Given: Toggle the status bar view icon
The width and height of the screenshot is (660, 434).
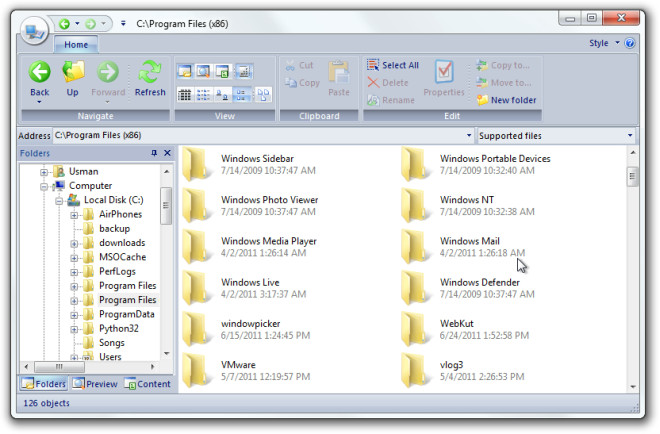Looking at the screenshot, I should tap(244, 71).
